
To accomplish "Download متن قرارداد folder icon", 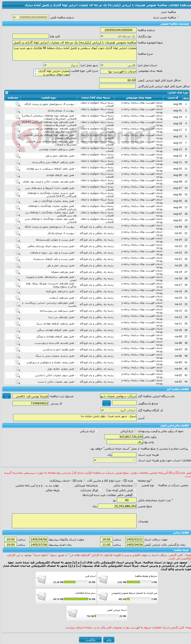I will (x=103, y=596).
